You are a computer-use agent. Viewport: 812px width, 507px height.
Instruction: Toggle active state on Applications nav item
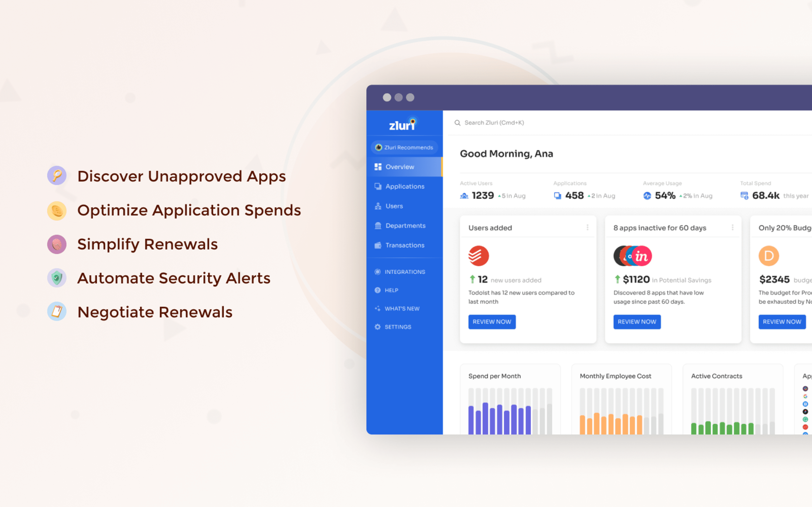click(405, 186)
